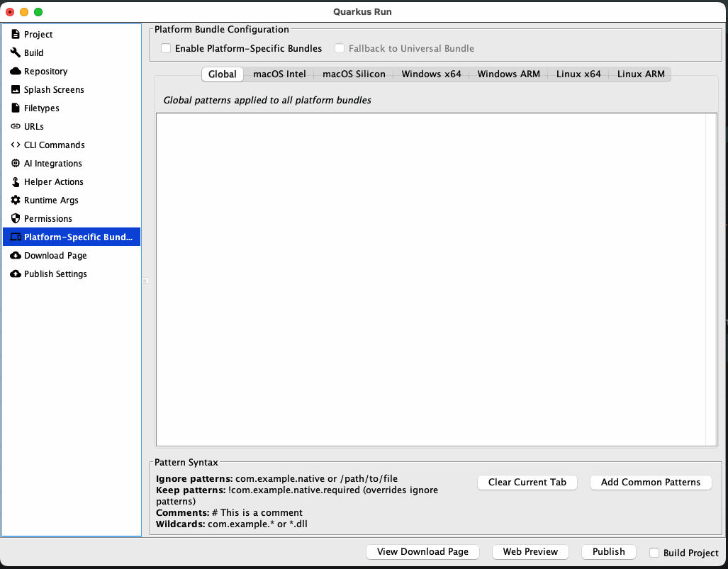Switch to the Windows ARM tab
Image resolution: width=728 pixels, height=569 pixels.
click(508, 74)
